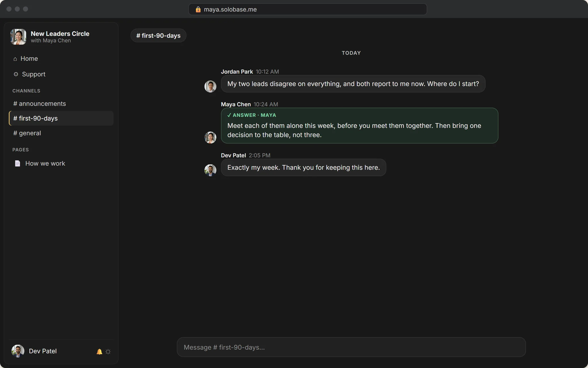Click the New Leaders Circle title
Screen dimensions: 588x368
coord(60,34)
